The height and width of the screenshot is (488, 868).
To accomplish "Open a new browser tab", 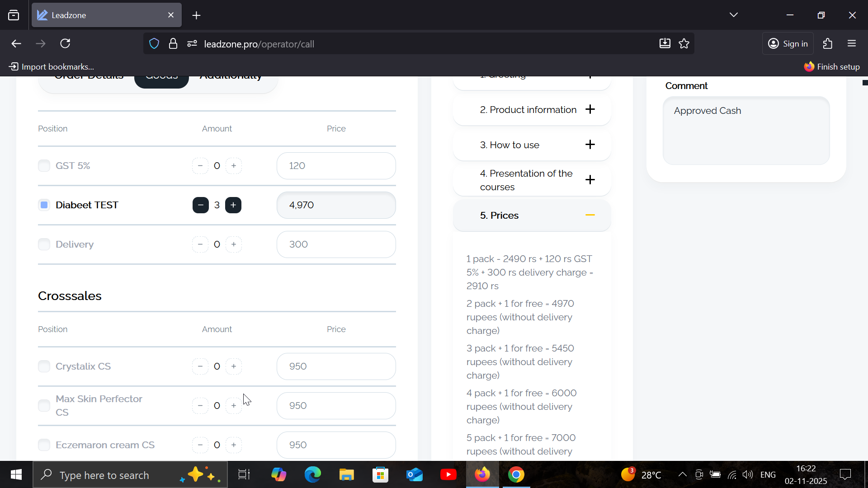I will [x=196, y=15].
